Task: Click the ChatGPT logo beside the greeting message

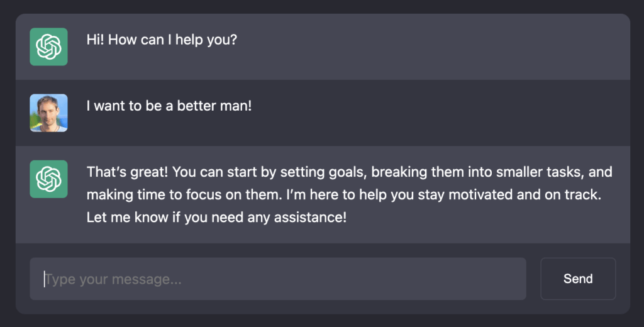Action: click(48, 47)
